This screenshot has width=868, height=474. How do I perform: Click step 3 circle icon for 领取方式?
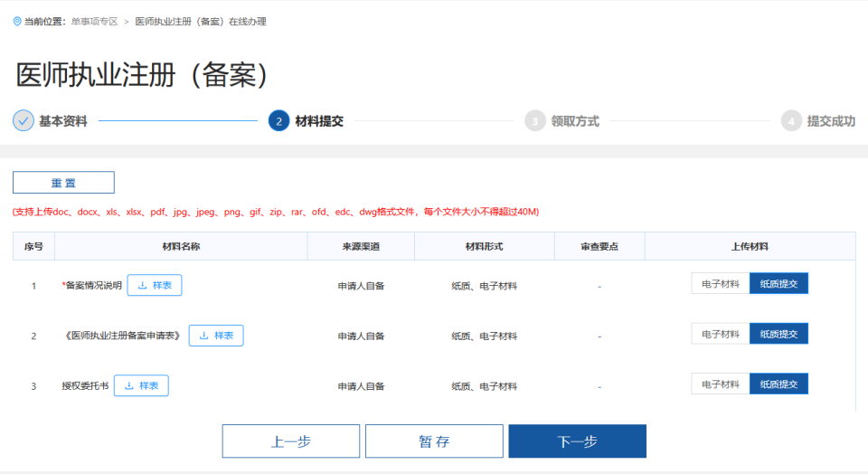pos(534,120)
